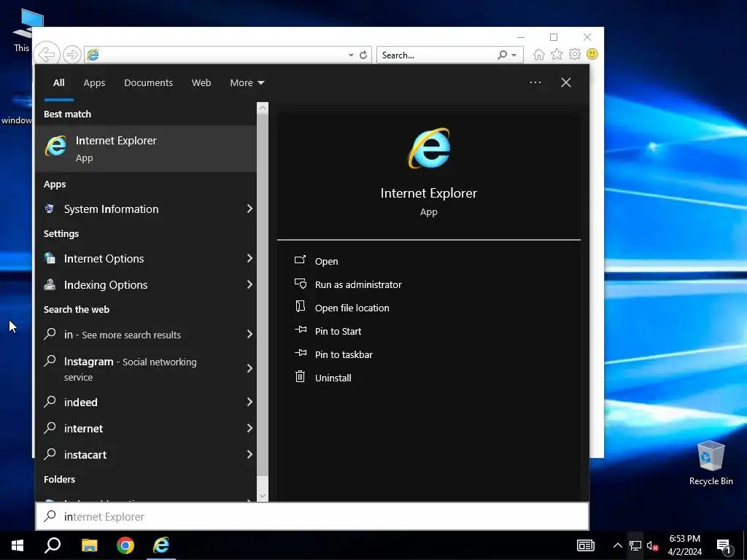747x560 pixels.
Task: Click Open file location
Action: 352,308
